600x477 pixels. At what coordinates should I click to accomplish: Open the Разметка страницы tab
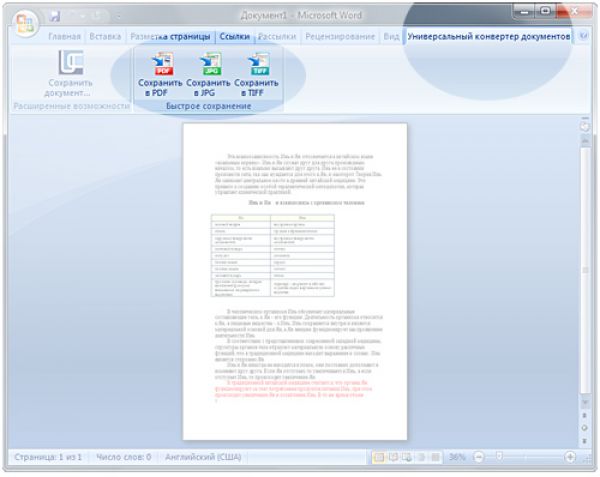(170, 37)
